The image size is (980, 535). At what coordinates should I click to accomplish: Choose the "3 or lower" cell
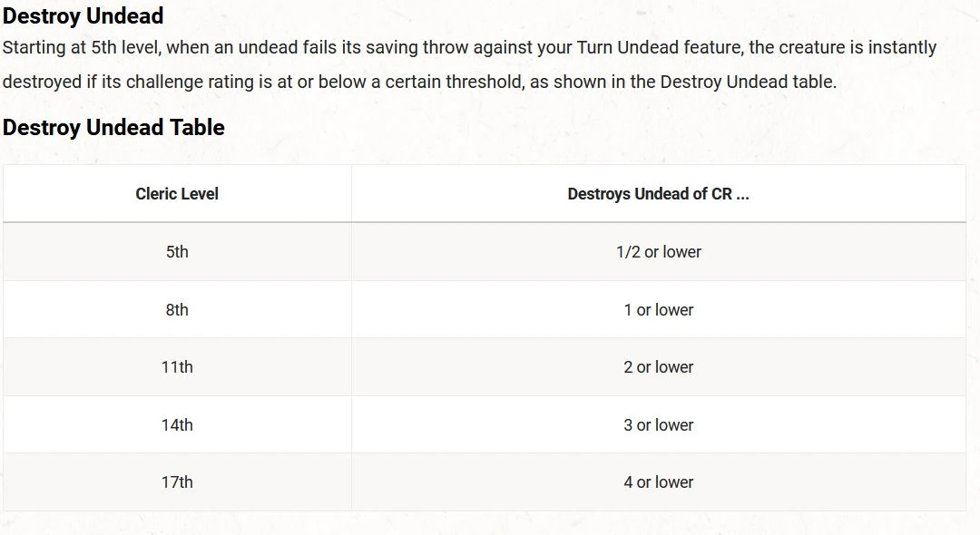(x=658, y=425)
